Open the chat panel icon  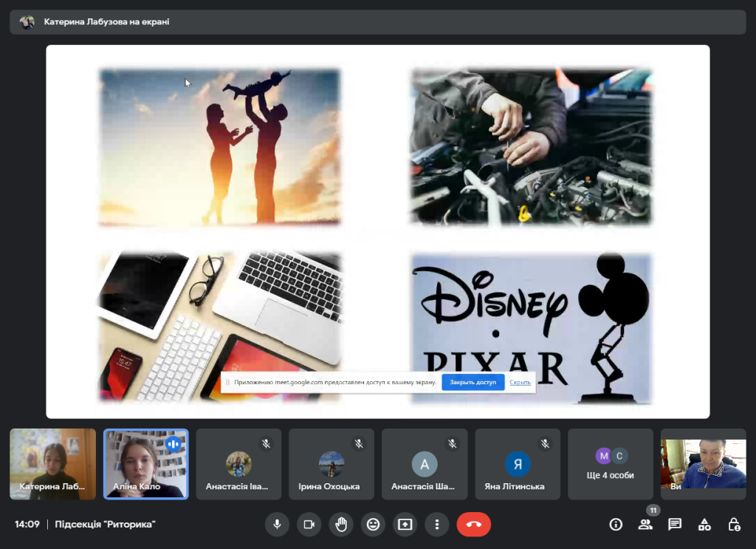point(675,525)
